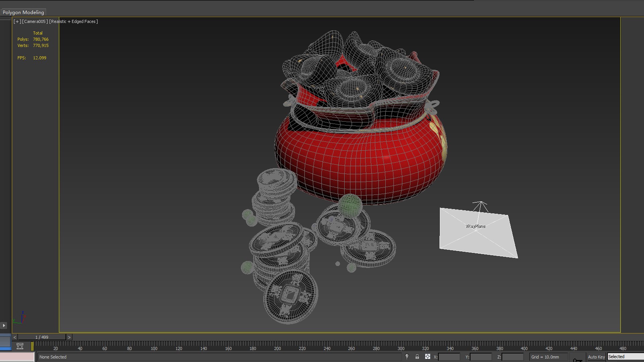The width and height of the screenshot is (644, 362).
Task: Toggle the selection lock padlock icon
Action: click(417, 357)
